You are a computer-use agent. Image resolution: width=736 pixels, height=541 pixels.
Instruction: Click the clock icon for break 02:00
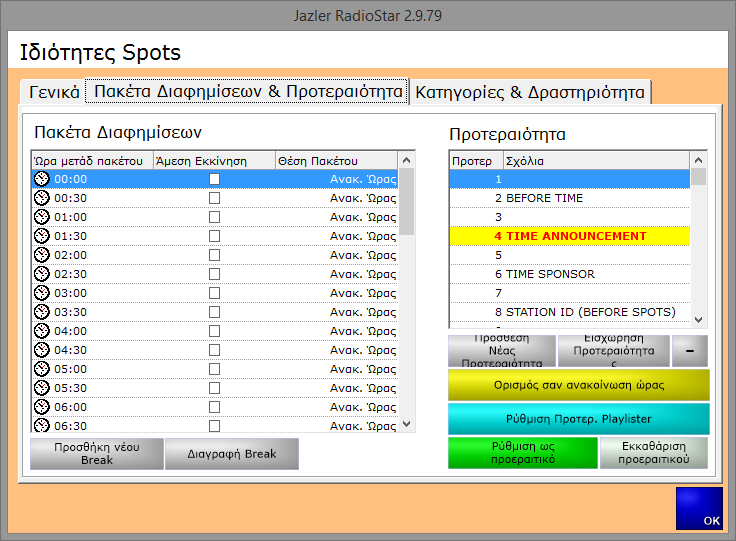[42, 255]
